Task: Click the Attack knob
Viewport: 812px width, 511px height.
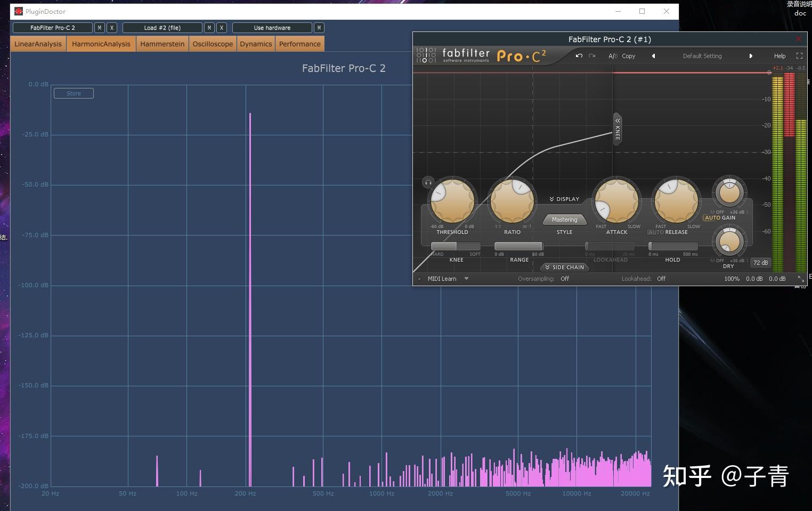Action: pos(616,201)
